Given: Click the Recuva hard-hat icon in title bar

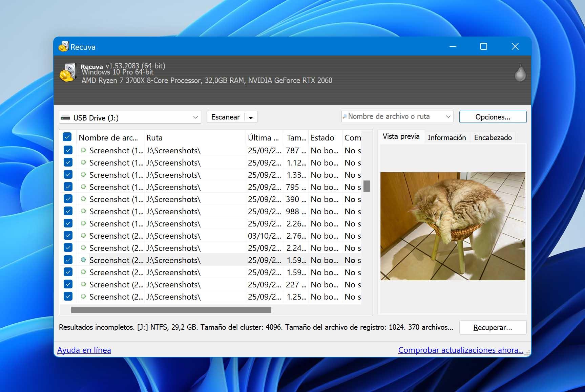Looking at the screenshot, I should [63, 46].
